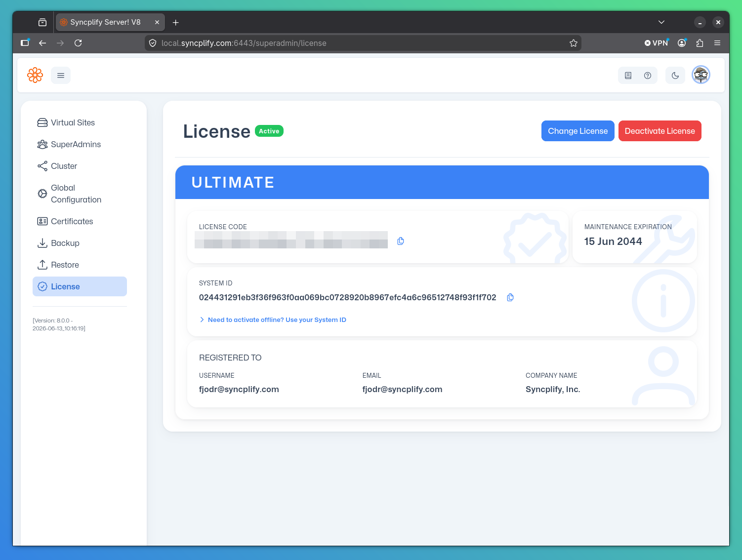The width and height of the screenshot is (742, 560).
Task: Open the browser extensions puzzle icon
Action: (x=700, y=43)
